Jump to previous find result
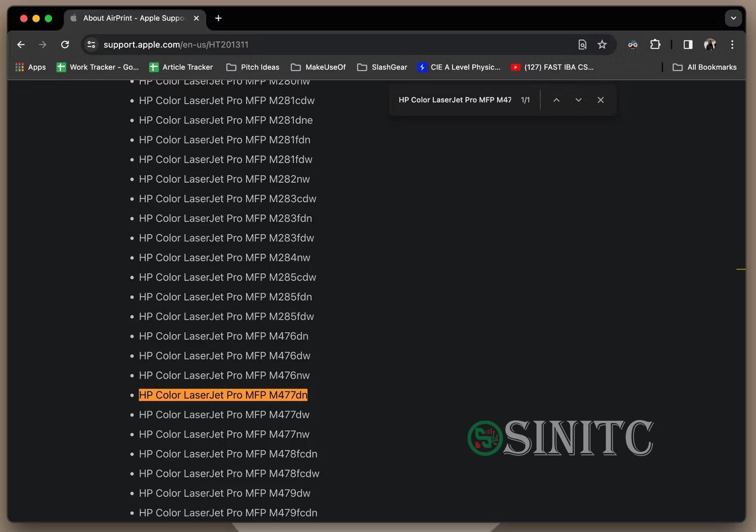This screenshot has width=756, height=532. 556,100
